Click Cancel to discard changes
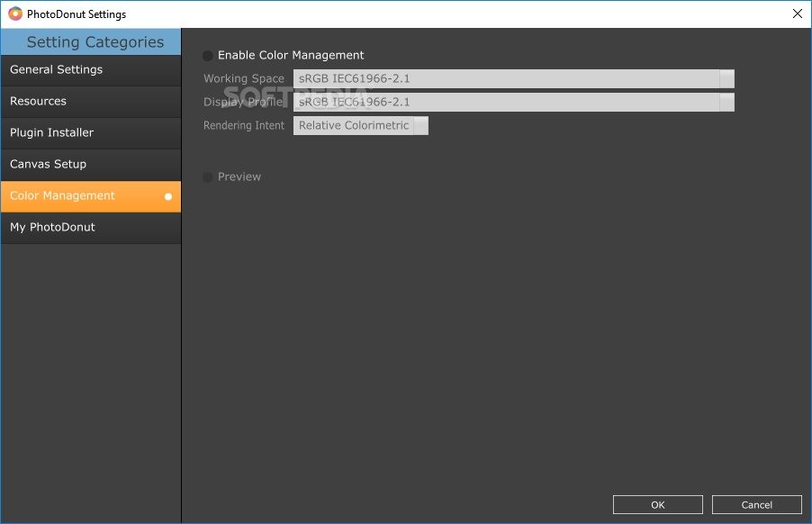 (x=756, y=505)
